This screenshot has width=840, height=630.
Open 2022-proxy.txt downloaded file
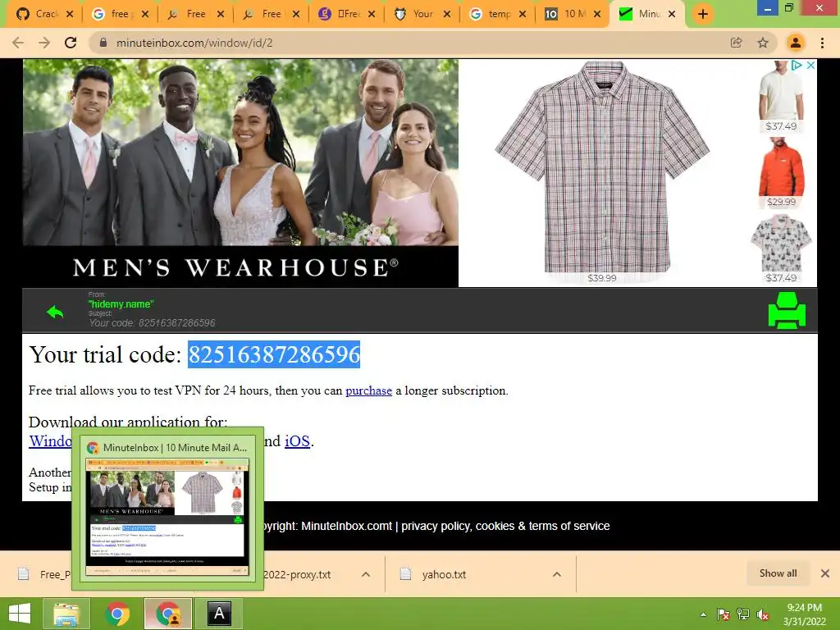point(297,574)
